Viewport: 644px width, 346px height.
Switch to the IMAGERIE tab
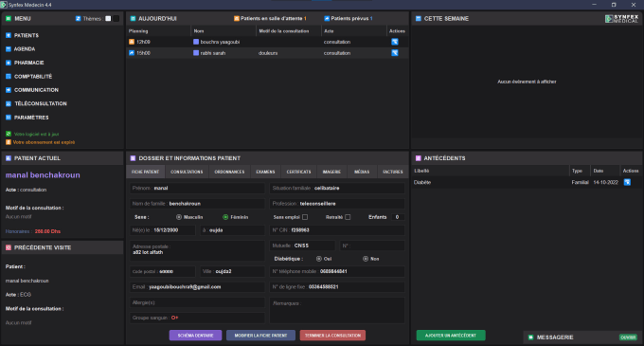pyautogui.click(x=331, y=172)
